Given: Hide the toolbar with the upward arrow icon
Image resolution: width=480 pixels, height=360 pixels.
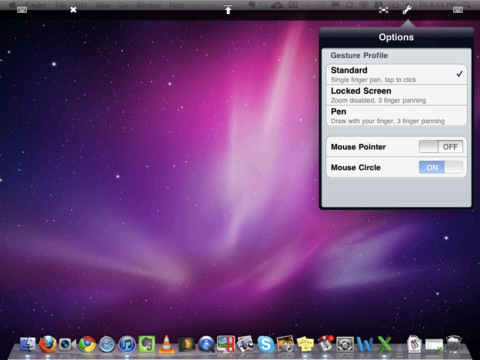Looking at the screenshot, I should pos(228,10).
